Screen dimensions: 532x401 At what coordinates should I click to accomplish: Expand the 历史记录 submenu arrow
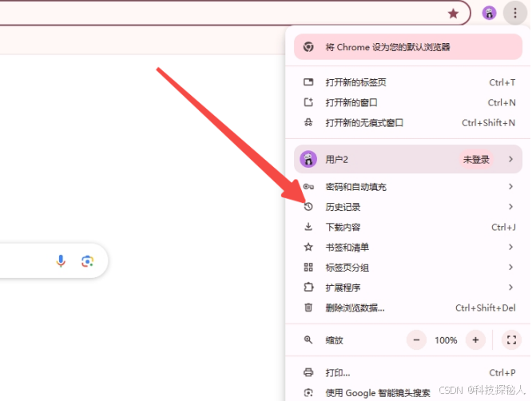(x=510, y=207)
